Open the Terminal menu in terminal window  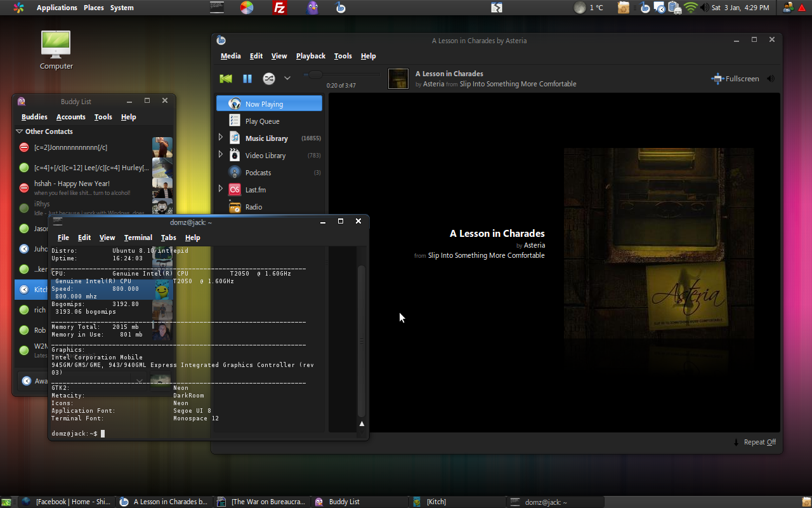138,237
